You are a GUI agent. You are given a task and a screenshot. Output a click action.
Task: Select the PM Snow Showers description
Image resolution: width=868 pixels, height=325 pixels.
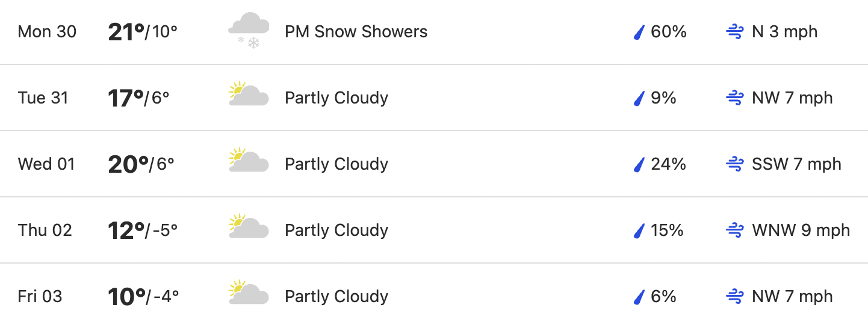pos(356,32)
